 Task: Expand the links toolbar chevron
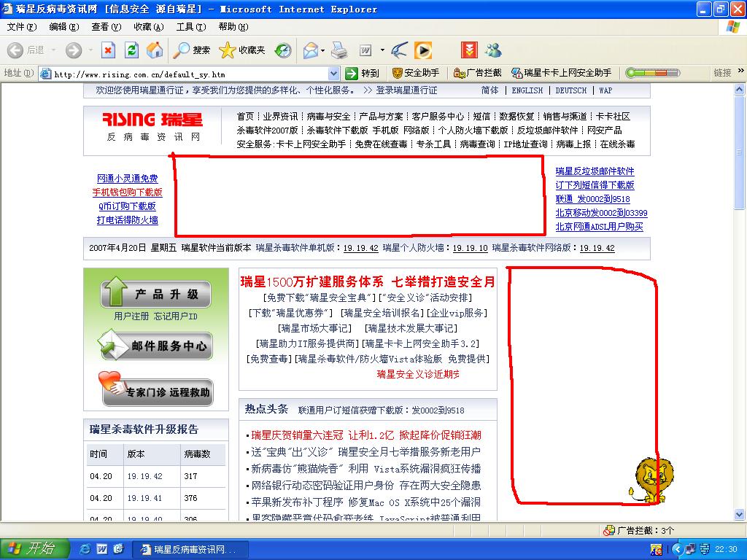741,71
